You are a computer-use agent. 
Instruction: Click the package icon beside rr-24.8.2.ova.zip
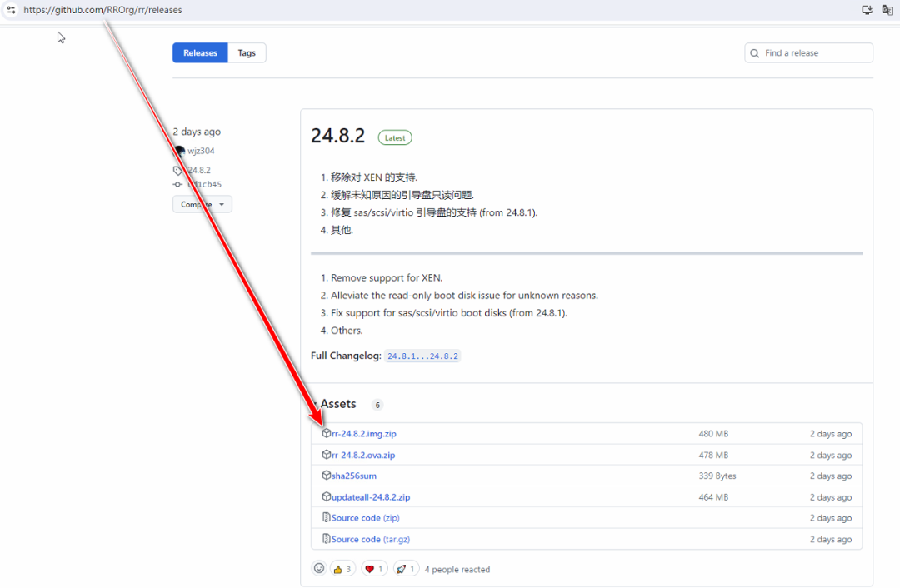(327, 455)
